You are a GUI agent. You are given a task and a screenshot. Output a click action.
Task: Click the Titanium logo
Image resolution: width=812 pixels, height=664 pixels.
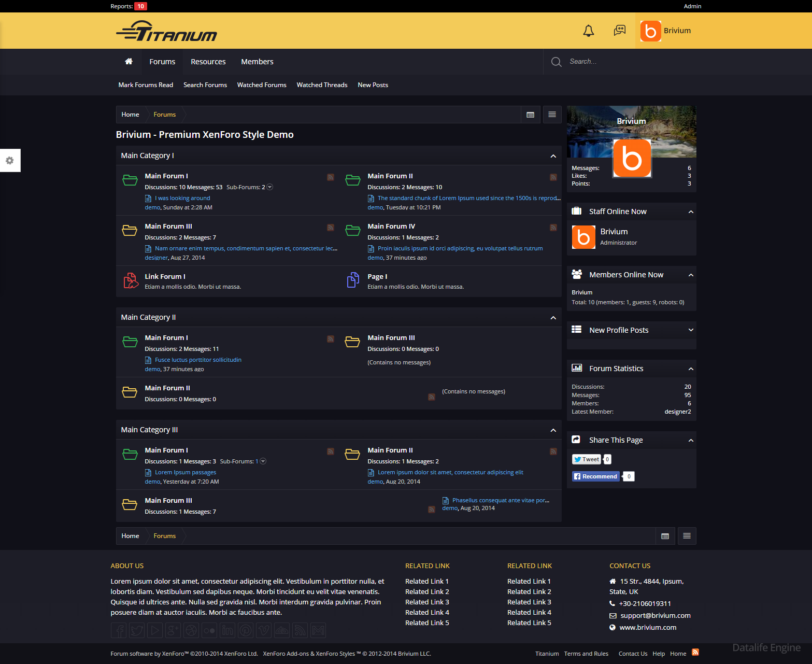(x=166, y=31)
